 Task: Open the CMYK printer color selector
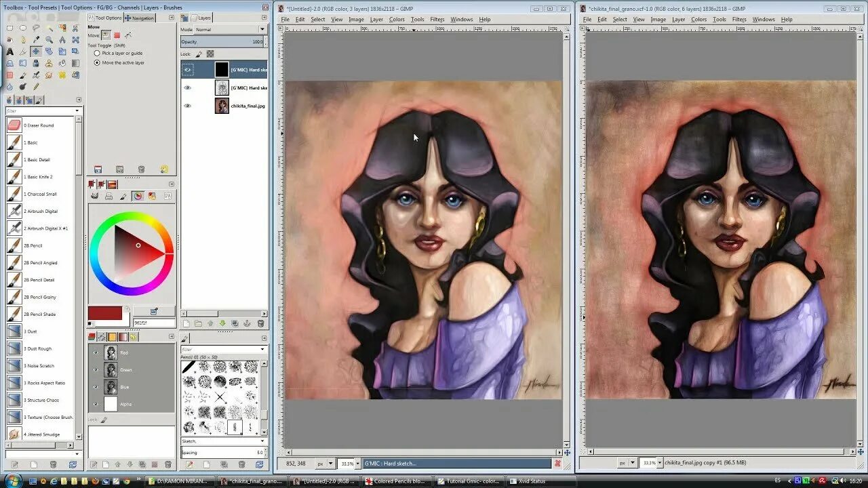(x=109, y=196)
